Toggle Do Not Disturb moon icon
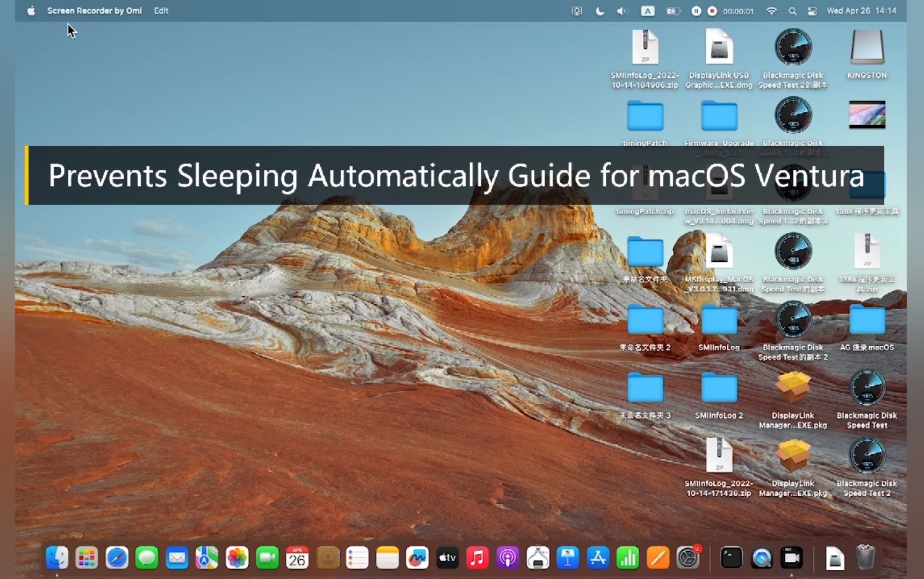Screen dimensions: 924x579 click(x=600, y=11)
